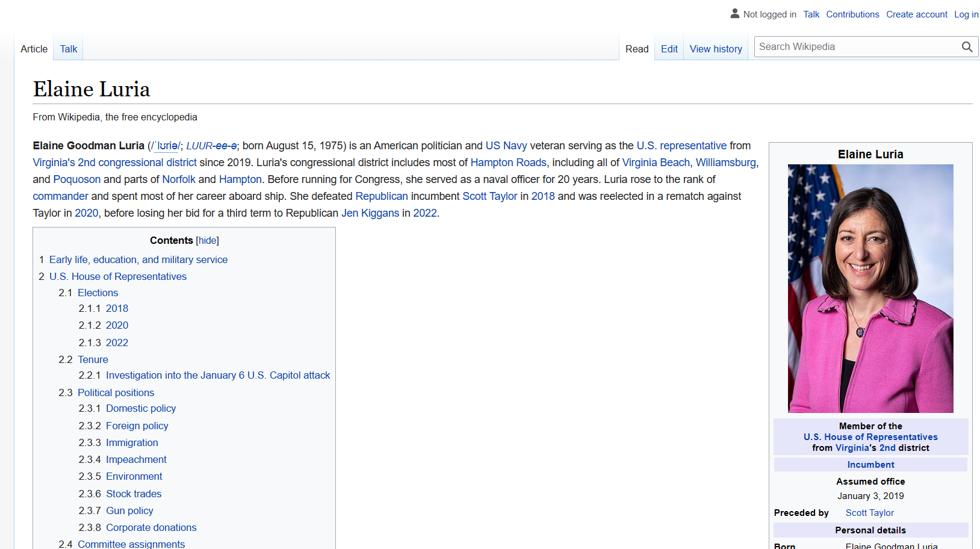This screenshot has width=980, height=549.
Task: Open the Williamsburg link
Action: (x=725, y=163)
